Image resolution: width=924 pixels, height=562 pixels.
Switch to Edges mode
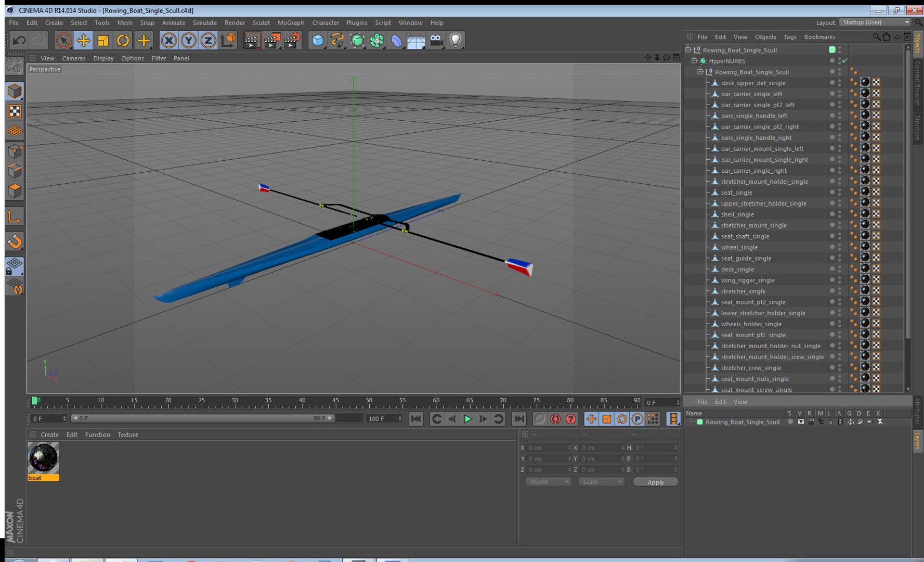point(15,171)
